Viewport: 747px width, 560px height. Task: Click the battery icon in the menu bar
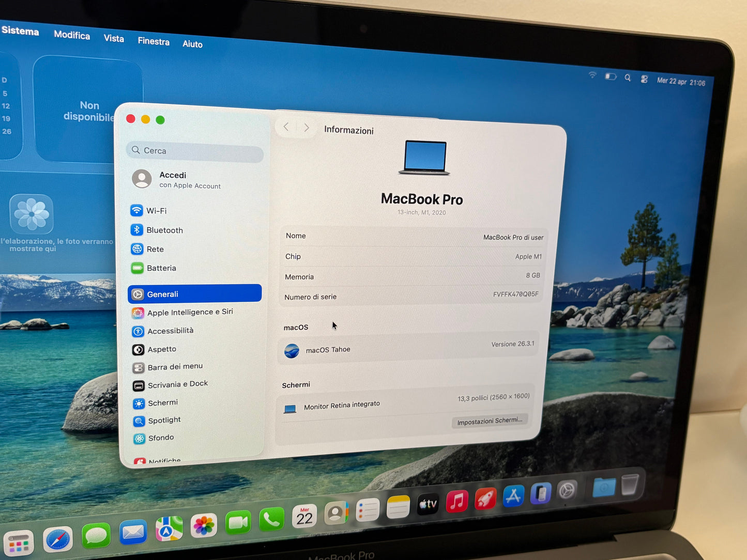(x=611, y=76)
